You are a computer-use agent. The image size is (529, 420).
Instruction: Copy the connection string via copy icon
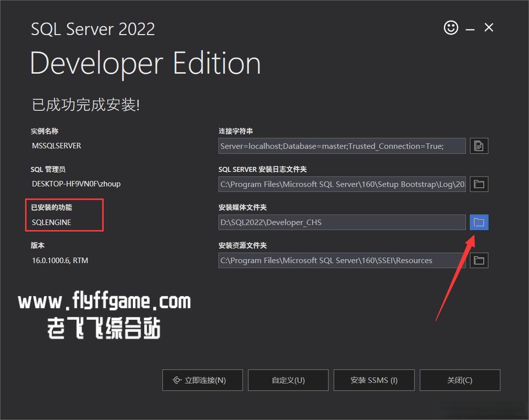[479, 146]
